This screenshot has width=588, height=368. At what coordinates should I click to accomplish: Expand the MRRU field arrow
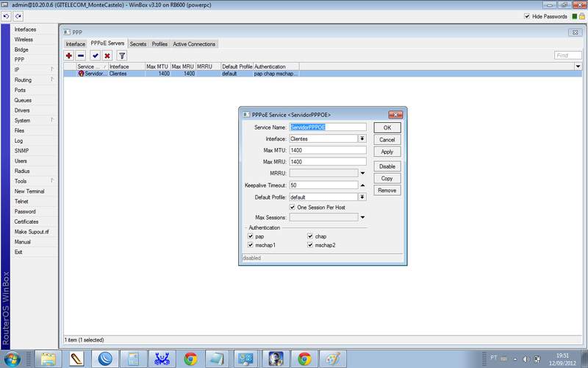[x=362, y=173]
